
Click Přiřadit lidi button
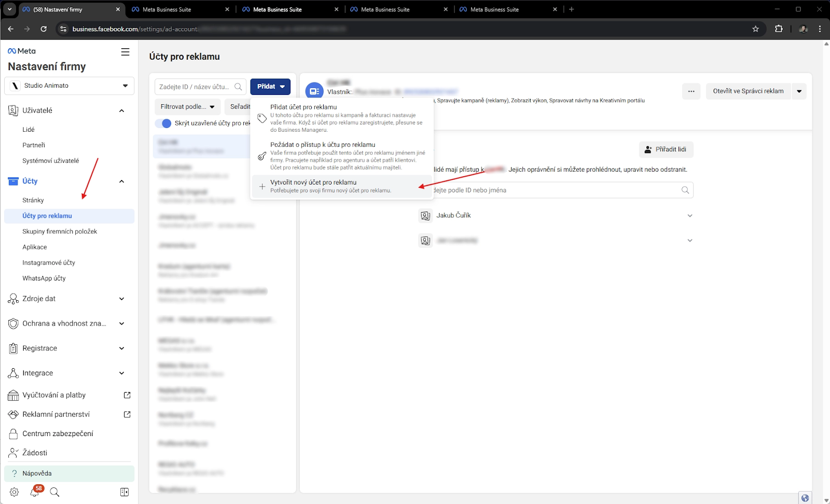pyautogui.click(x=666, y=149)
